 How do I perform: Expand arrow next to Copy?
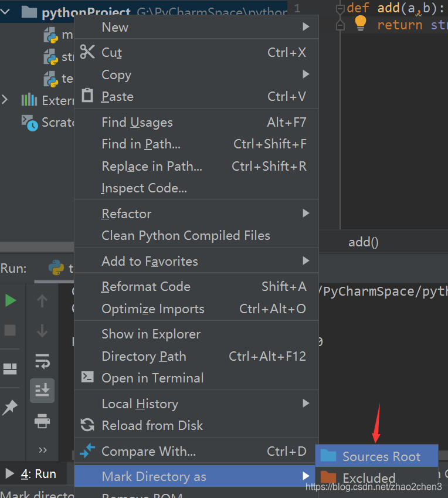[x=306, y=74]
